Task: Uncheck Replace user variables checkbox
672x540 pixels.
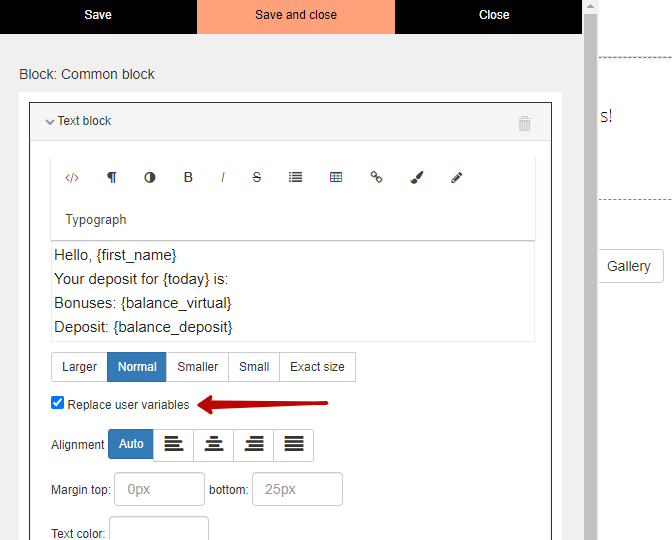Action: pyautogui.click(x=57, y=403)
